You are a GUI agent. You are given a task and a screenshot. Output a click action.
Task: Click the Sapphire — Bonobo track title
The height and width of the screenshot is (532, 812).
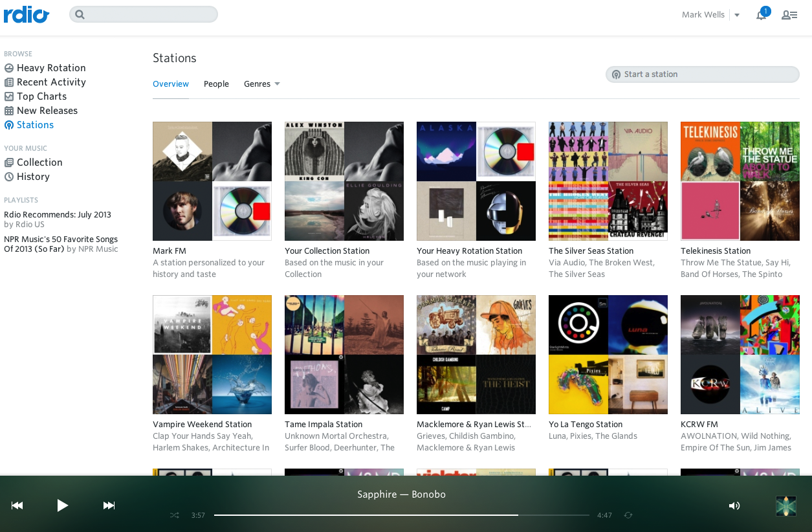401,494
